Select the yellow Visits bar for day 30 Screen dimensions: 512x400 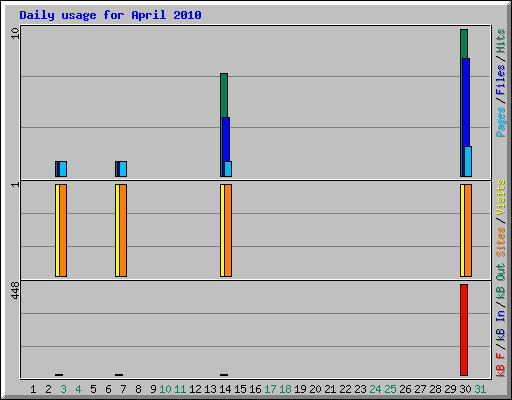[x=462, y=230]
